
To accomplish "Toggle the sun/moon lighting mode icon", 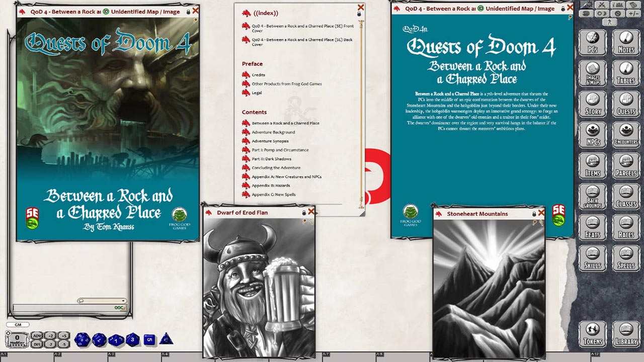I will pos(601,14).
